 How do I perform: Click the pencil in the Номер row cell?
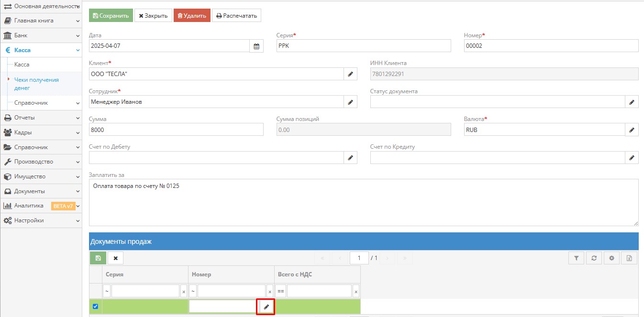pyautogui.click(x=266, y=307)
